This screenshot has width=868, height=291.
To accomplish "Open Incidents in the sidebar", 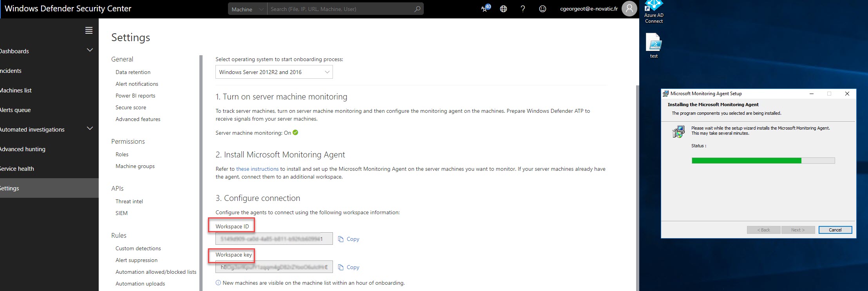I will coord(11,71).
